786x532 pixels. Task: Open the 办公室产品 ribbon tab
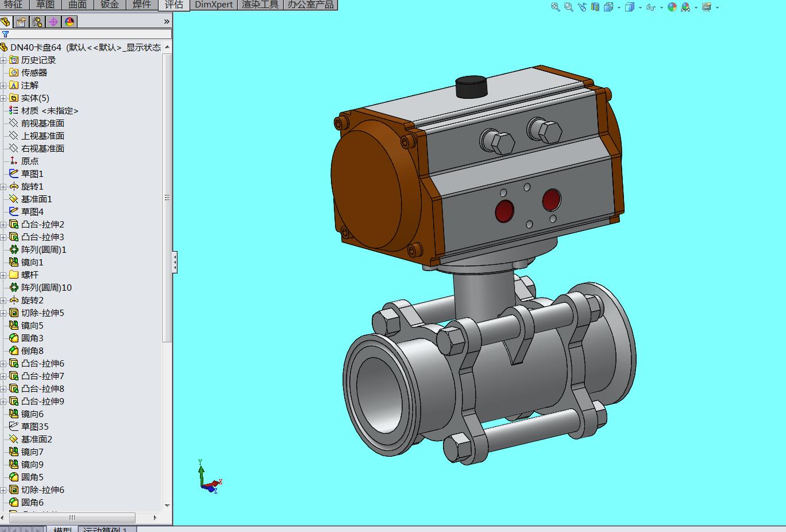tap(310, 5)
